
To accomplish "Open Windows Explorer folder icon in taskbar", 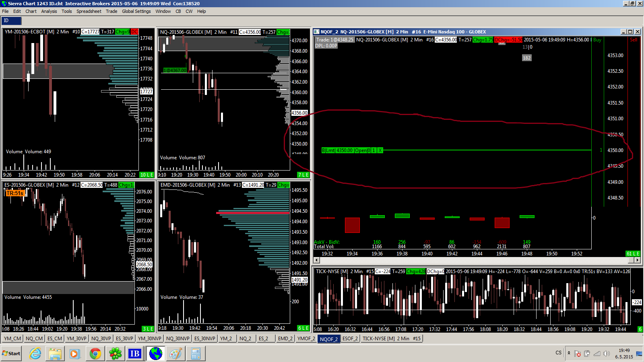I will coord(55,354).
